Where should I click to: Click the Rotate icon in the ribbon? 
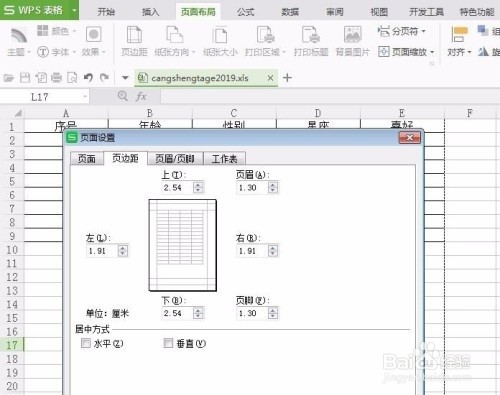coord(483,52)
